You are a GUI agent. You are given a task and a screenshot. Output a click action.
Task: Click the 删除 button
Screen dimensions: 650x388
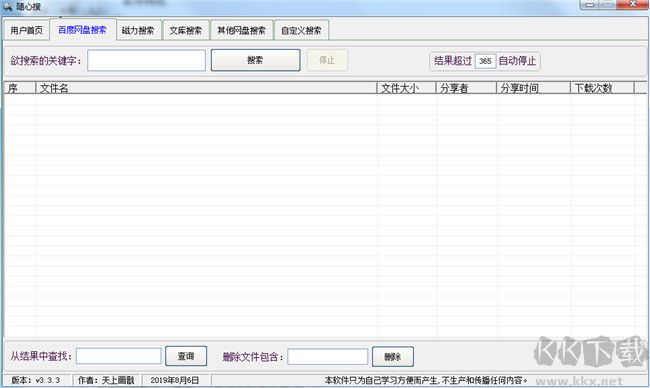(x=393, y=356)
